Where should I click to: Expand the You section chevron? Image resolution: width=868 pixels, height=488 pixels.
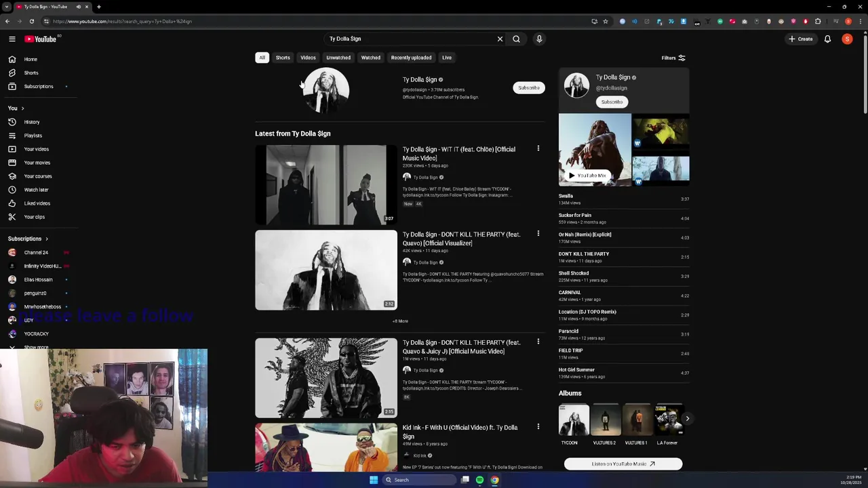[x=22, y=108]
